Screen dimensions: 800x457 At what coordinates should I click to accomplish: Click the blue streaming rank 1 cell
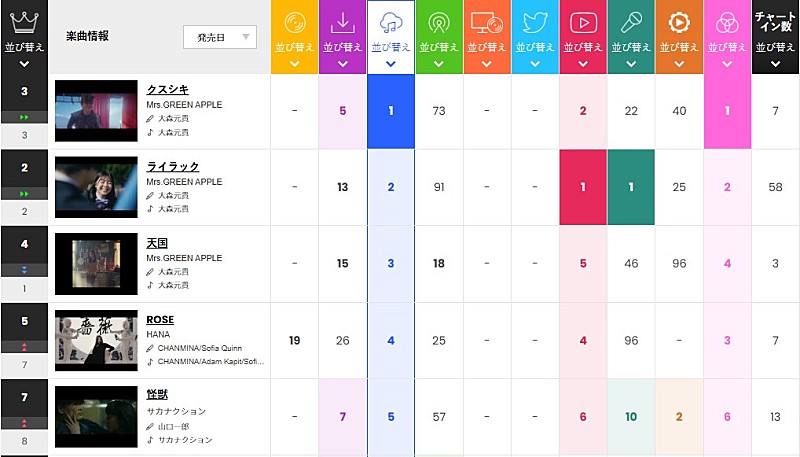pos(391,111)
